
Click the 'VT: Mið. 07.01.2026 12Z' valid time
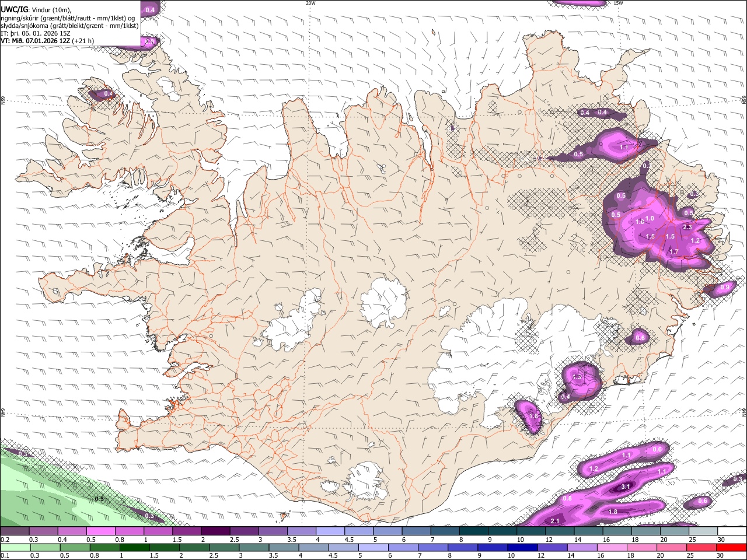pyautogui.click(x=36, y=41)
